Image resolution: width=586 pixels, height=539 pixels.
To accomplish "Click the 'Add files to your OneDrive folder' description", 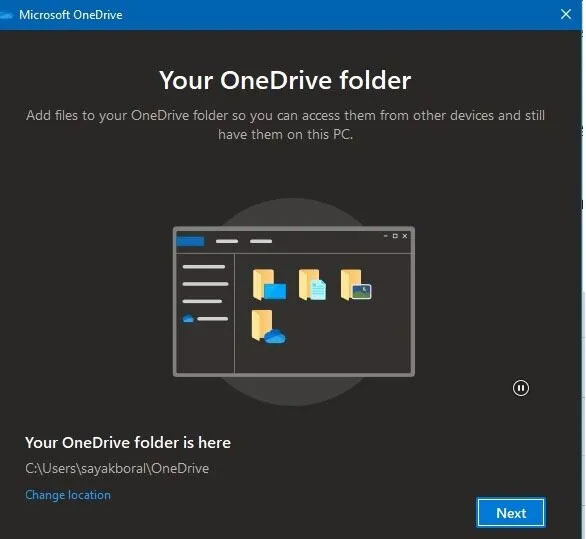I will (x=286, y=125).
